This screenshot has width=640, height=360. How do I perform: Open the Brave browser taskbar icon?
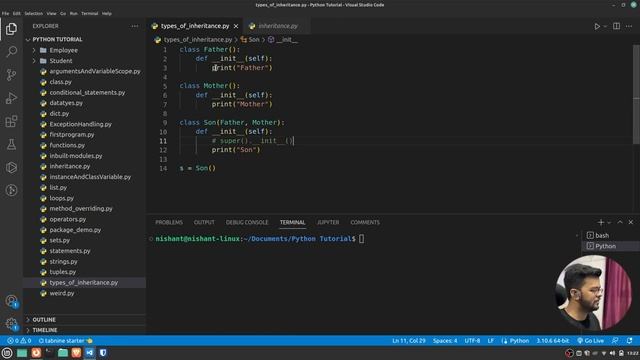(x=76, y=353)
